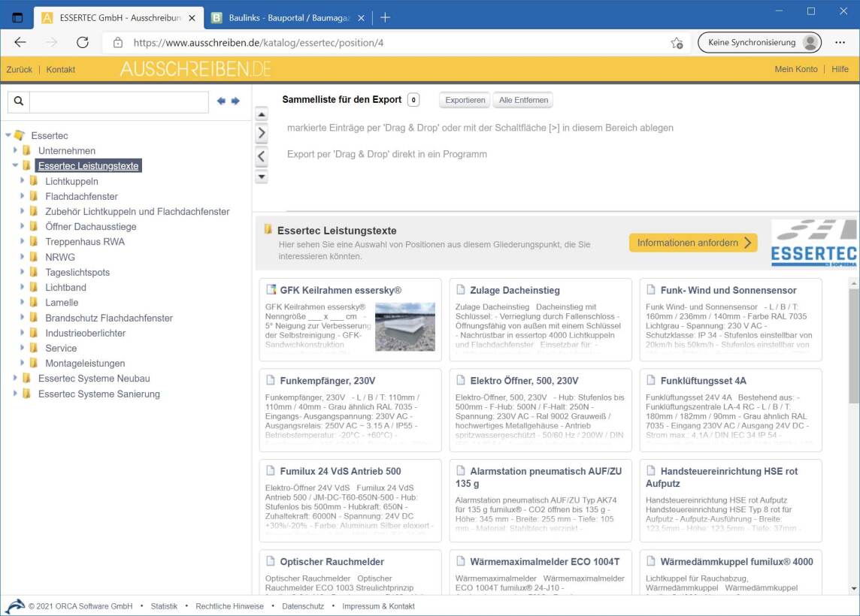The width and height of the screenshot is (860, 616).
Task: Open the browser tab actions icon
Action: pyautogui.click(x=17, y=17)
